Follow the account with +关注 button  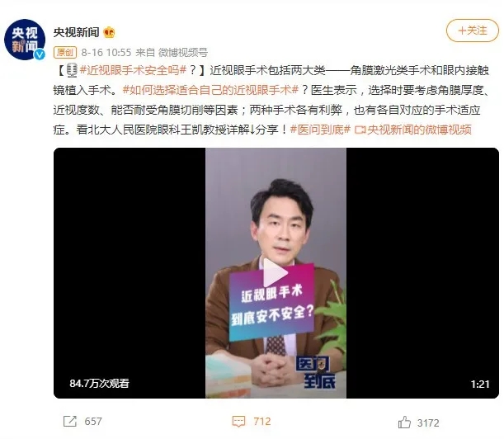coord(472,31)
